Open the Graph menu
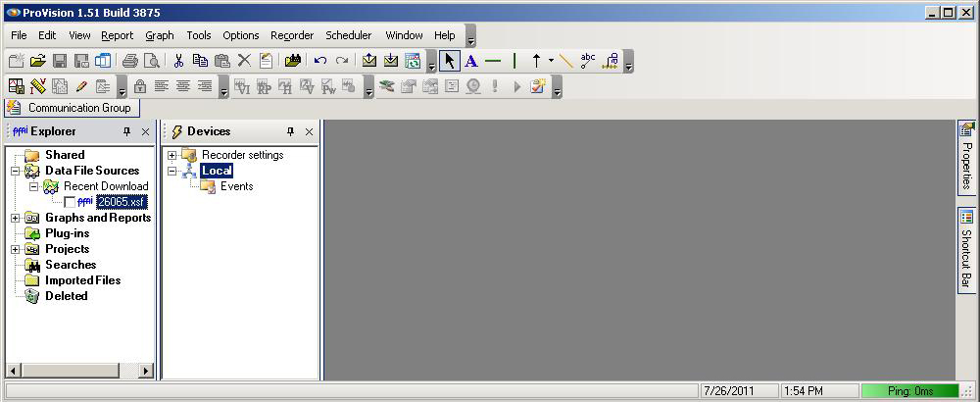 click(160, 35)
